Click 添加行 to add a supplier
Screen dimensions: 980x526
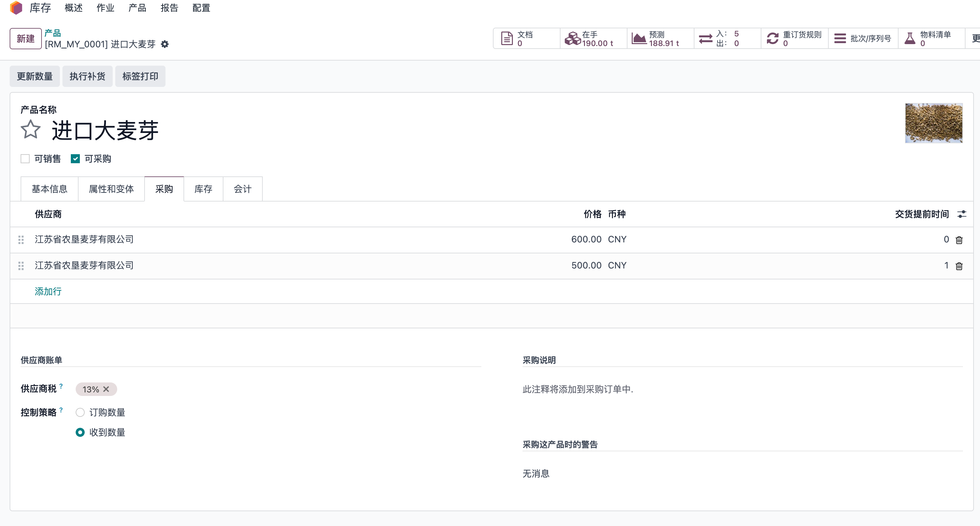[x=48, y=292]
